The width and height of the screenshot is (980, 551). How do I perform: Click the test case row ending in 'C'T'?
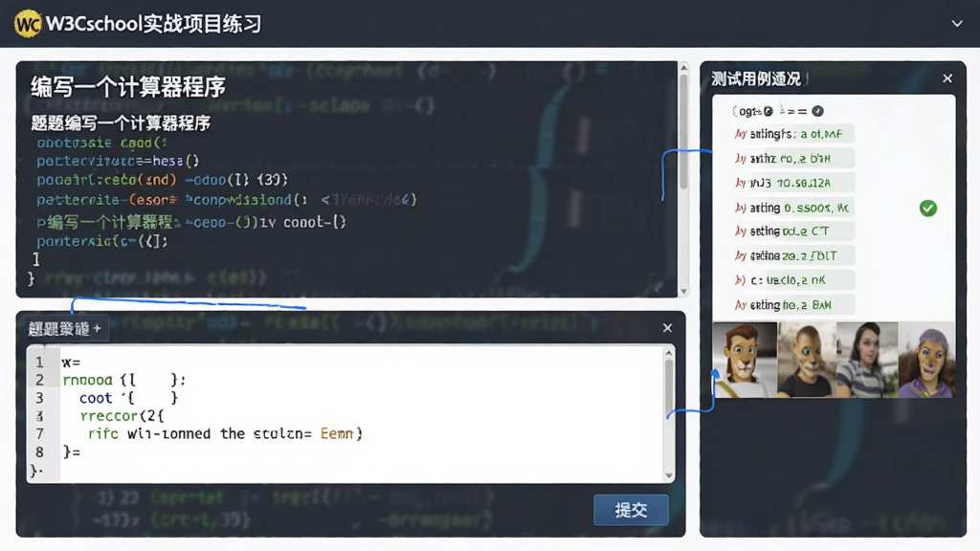pyautogui.click(x=792, y=231)
